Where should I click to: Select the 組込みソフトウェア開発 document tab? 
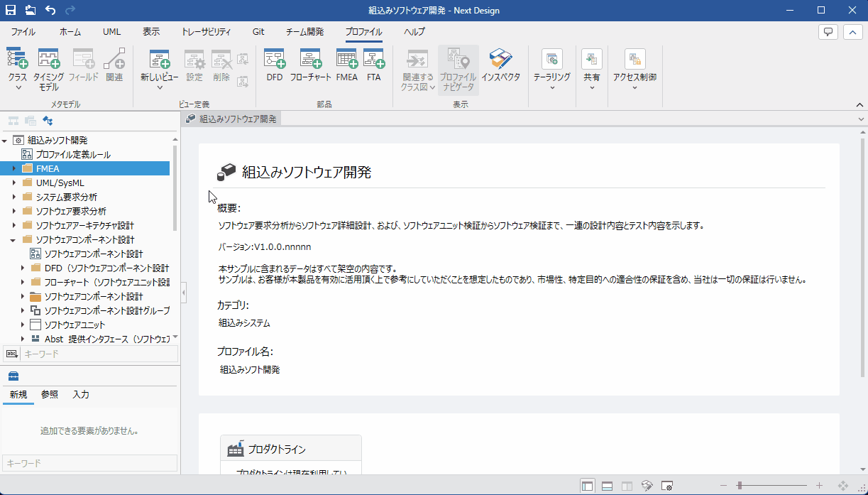(231, 119)
